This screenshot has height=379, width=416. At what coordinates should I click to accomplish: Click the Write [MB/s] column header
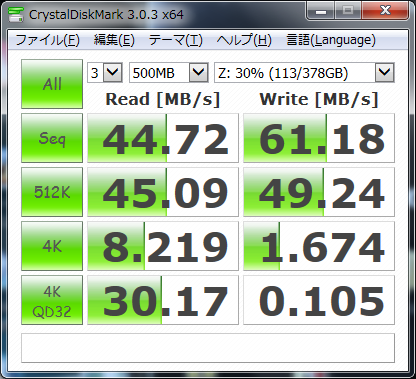pos(319,99)
